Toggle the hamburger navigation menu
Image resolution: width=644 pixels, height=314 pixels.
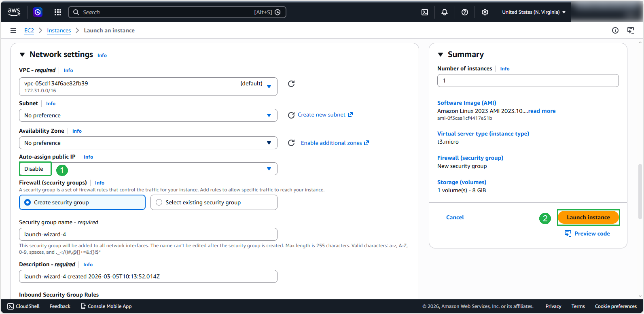tap(13, 30)
